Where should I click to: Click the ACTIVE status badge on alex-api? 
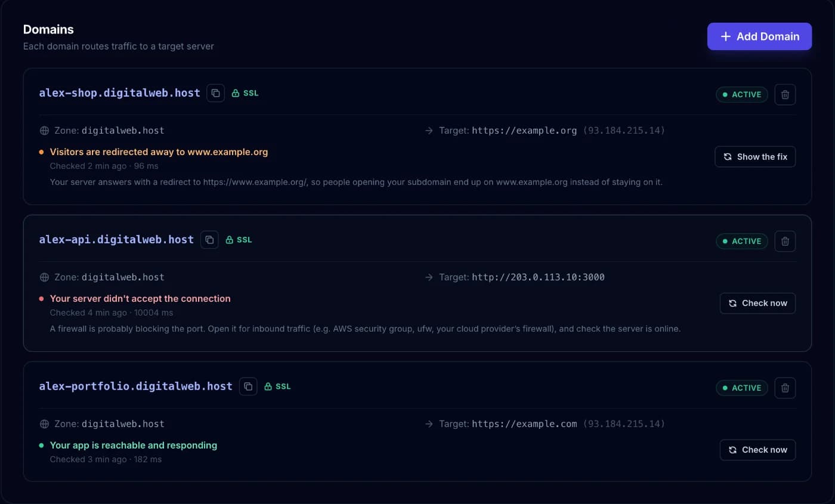[x=742, y=241]
